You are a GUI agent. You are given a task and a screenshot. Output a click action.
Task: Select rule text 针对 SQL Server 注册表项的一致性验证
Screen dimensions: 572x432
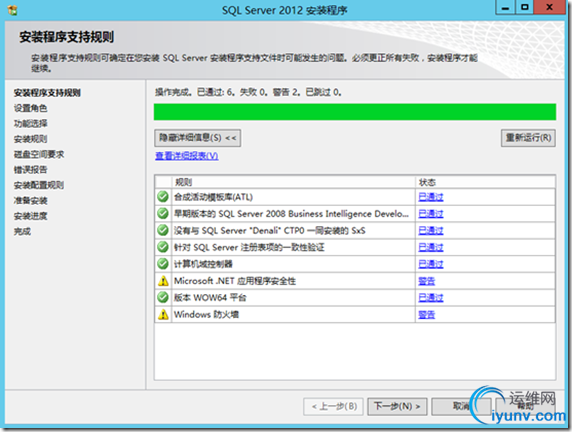249,247
